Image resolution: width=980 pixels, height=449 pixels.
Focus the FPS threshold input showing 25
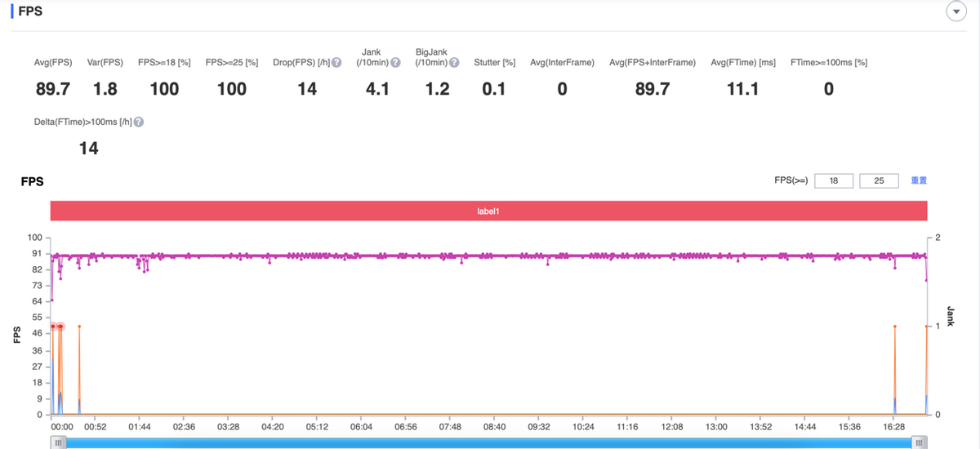pos(879,180)
